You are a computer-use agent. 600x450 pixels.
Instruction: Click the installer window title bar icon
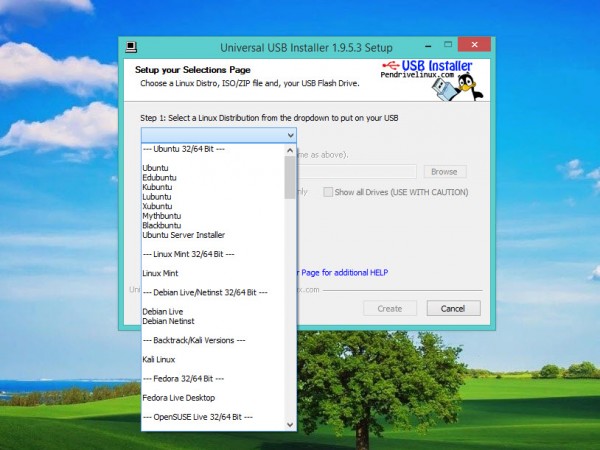click(x=131, y=47)
